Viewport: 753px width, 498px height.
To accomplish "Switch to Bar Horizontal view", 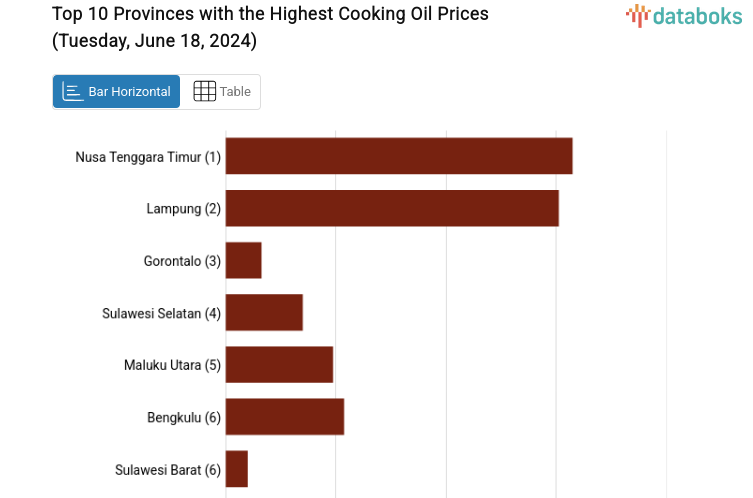I will tap(117, 92).
